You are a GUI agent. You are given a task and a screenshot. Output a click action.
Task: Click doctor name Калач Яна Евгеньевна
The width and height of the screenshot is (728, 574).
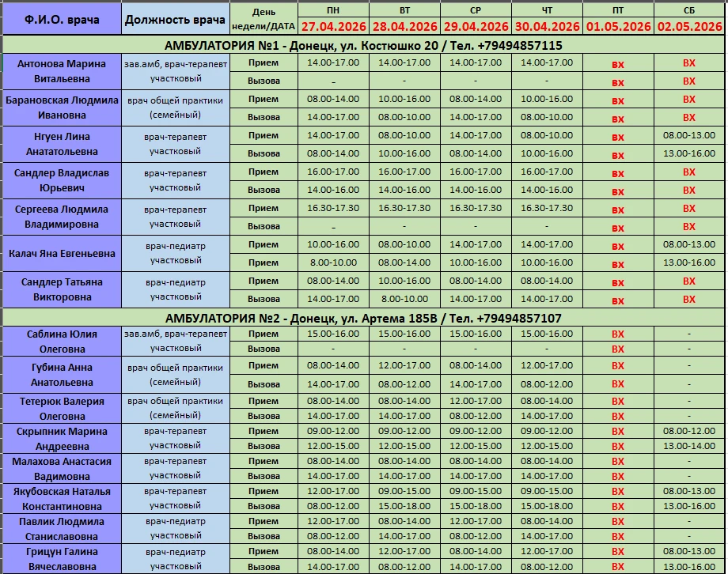[62, 253]
